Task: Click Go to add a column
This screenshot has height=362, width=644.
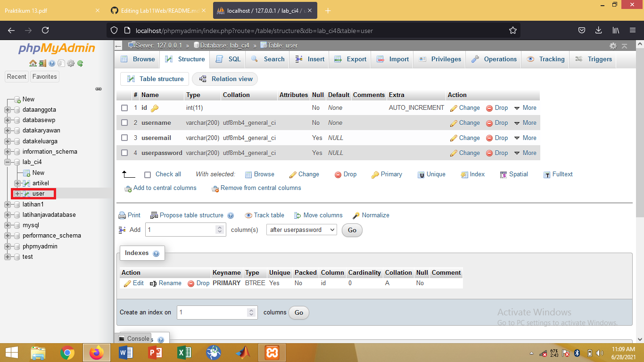Action: tap(352, 230)
